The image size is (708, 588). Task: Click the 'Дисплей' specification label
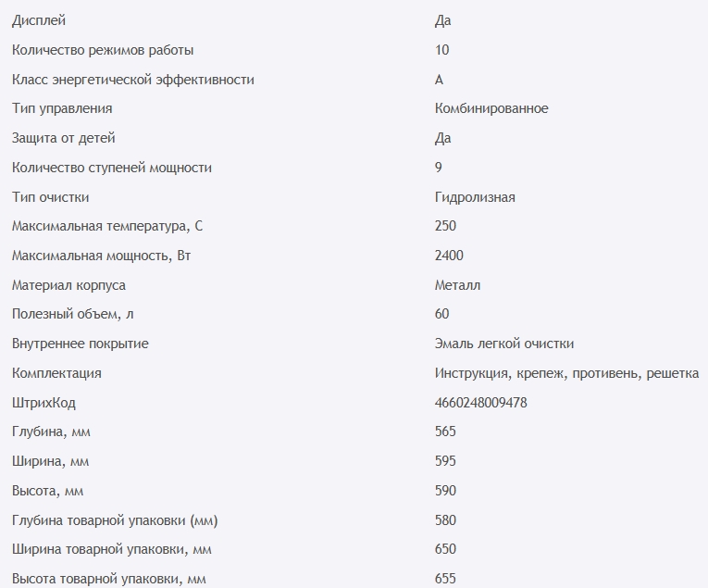pos(39,20)
